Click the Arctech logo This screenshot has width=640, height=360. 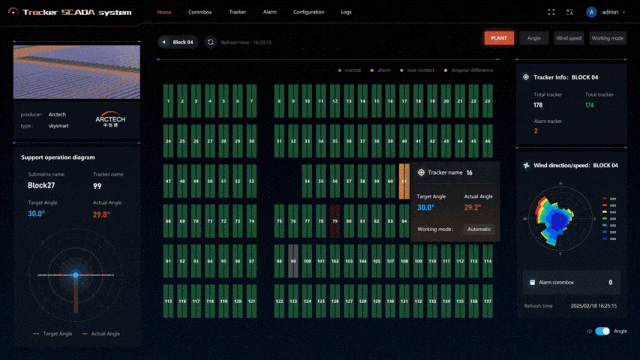[110, 119]
